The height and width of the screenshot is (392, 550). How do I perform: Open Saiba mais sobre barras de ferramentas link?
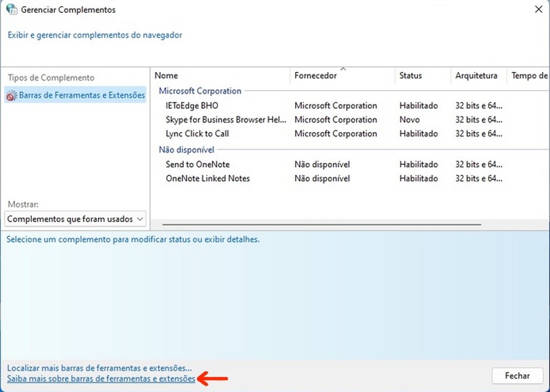[x=101, y=379]
